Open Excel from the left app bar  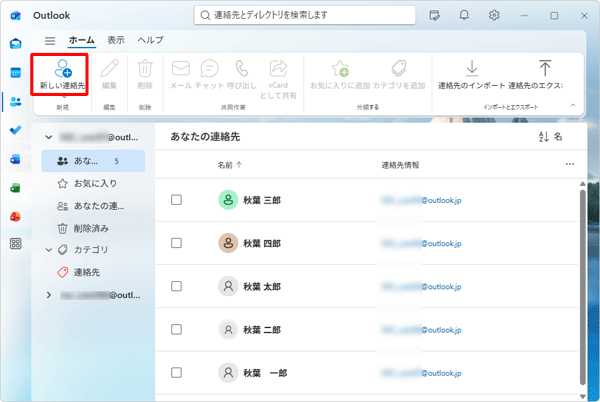[16, 188]
